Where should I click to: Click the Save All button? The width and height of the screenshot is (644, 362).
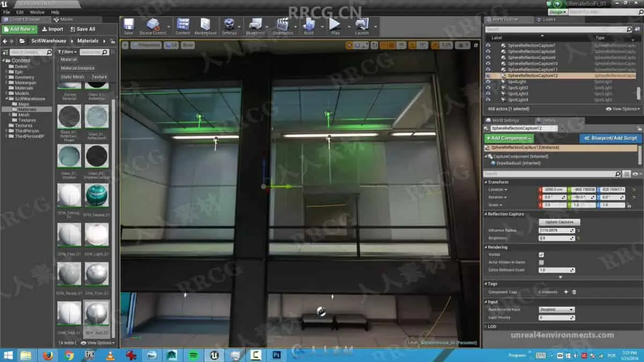[82, 29]
